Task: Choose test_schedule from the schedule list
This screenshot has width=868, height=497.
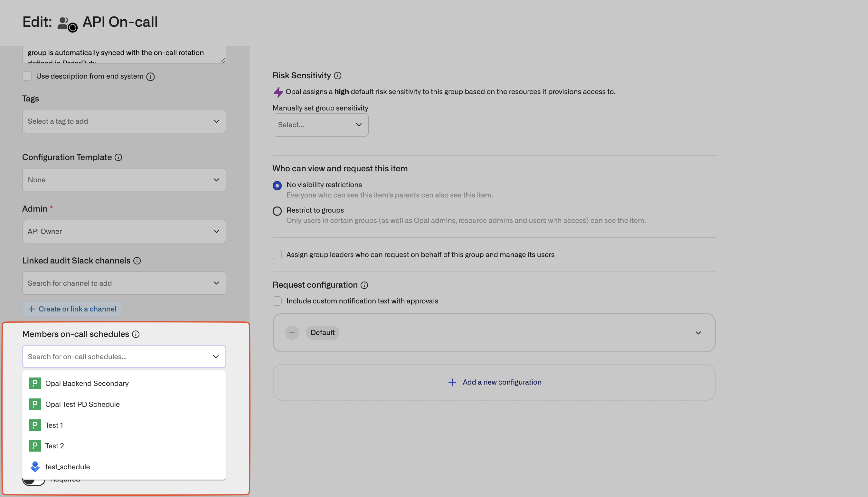Action: coord(68,467)
